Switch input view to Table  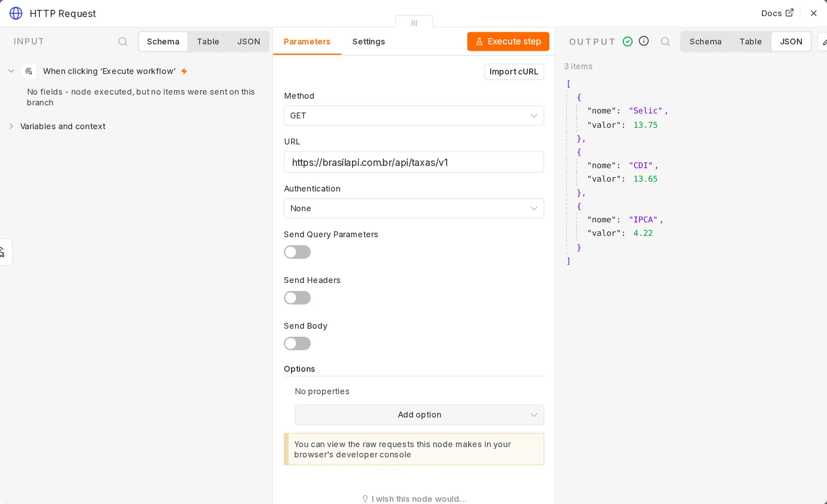tap(208, 41)
